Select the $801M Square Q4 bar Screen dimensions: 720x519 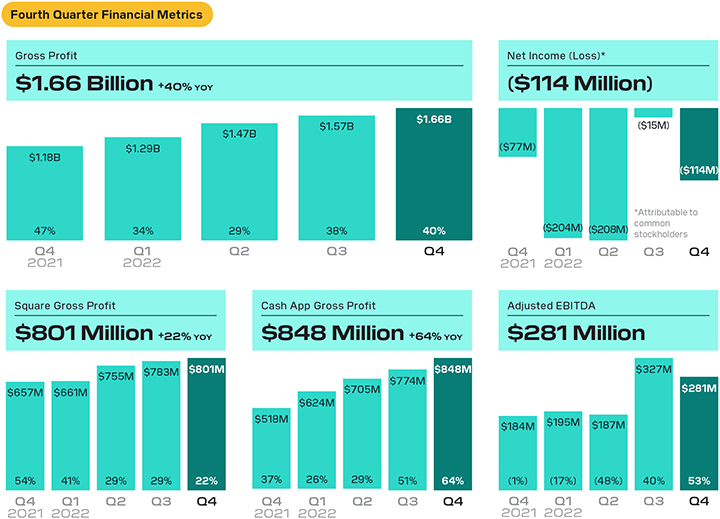(x=207, y=424)
